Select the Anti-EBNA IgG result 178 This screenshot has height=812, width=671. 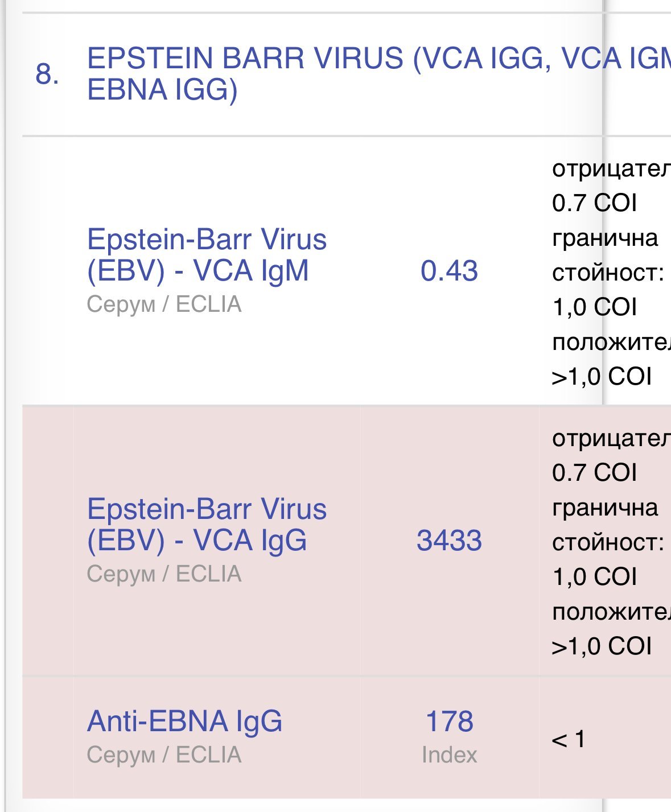tap(449, 721)
